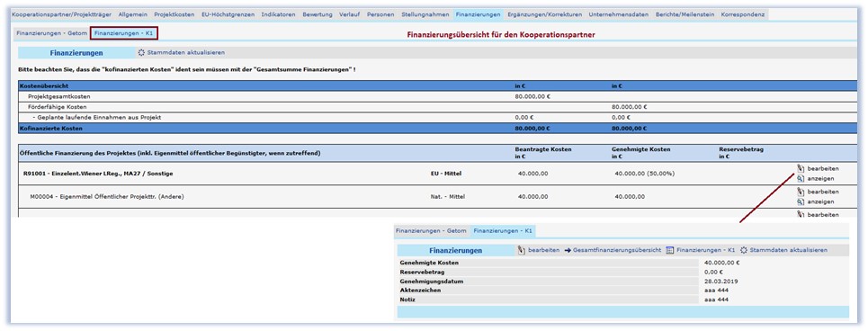Click Geplante laufende Einnahmen aus Projekt label
The image size is (868, 331).
tap(96, 117)
